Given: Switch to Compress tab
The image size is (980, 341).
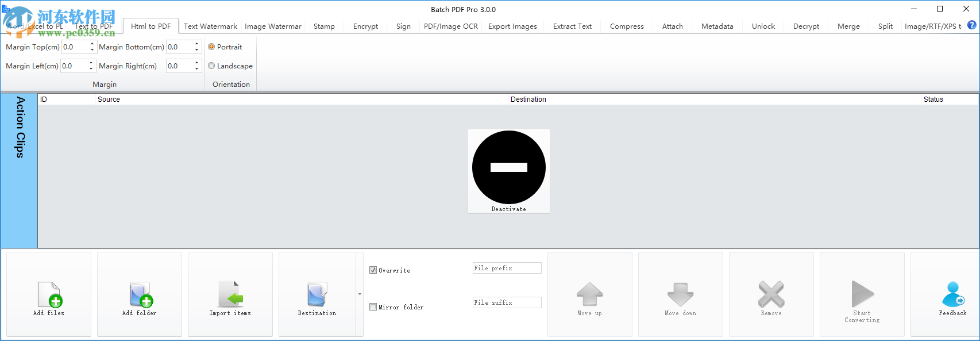Looking at the screenshot, I should 627,26.
